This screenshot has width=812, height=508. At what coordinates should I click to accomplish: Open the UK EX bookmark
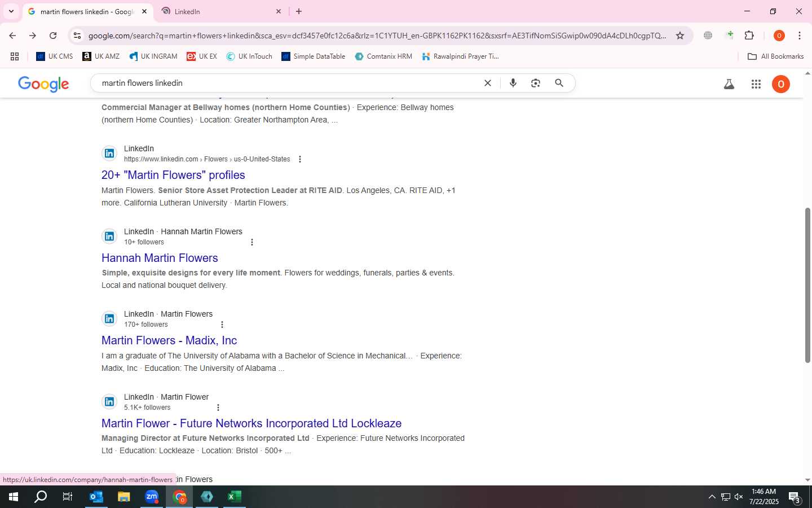tap(202, 56)
